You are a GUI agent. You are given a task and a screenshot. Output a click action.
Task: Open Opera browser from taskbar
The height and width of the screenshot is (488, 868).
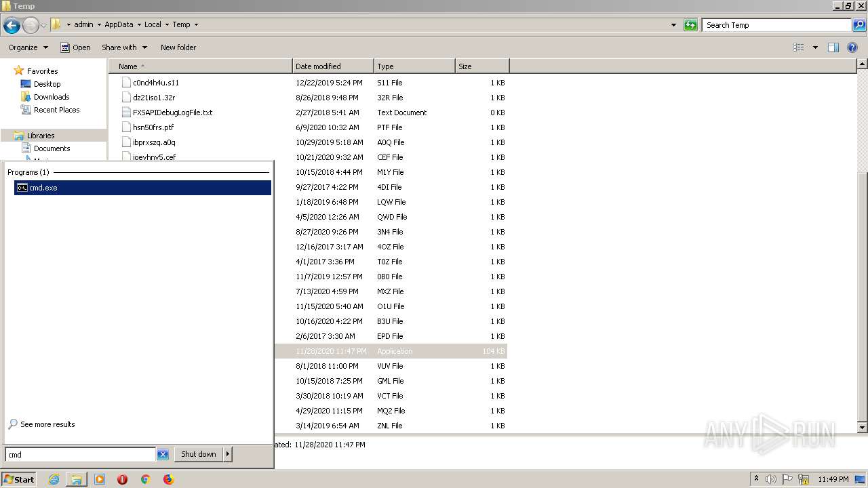pyautogui.click(x=123, y=479)
